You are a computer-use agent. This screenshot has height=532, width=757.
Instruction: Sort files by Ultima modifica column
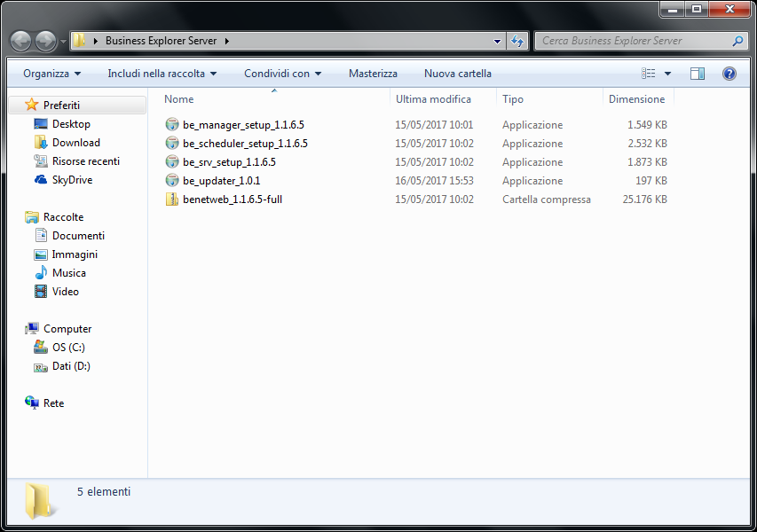click(x=433, y=99)
